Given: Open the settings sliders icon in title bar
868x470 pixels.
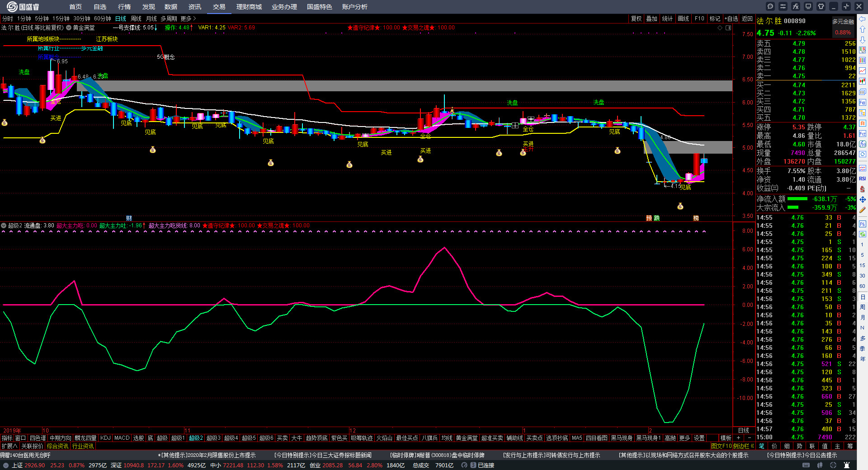Looking at the screenshot, I should 783,6.
